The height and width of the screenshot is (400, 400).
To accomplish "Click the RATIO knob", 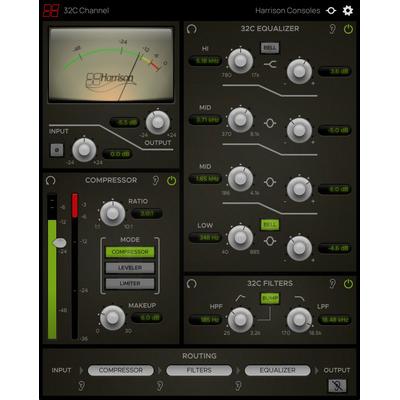I will 113,214.
